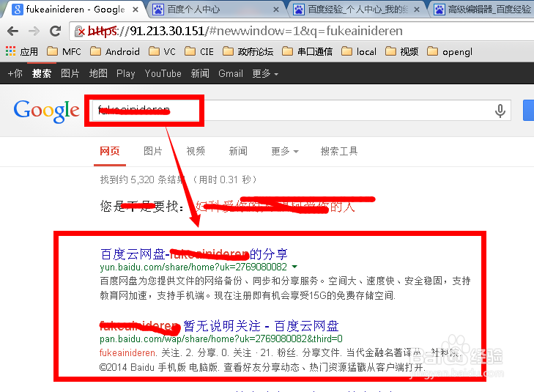This screenshot has height=392, width=534.
Task: Open the 暂无说明关注 - 百度云网盘 result
Action: pos(219,326)
